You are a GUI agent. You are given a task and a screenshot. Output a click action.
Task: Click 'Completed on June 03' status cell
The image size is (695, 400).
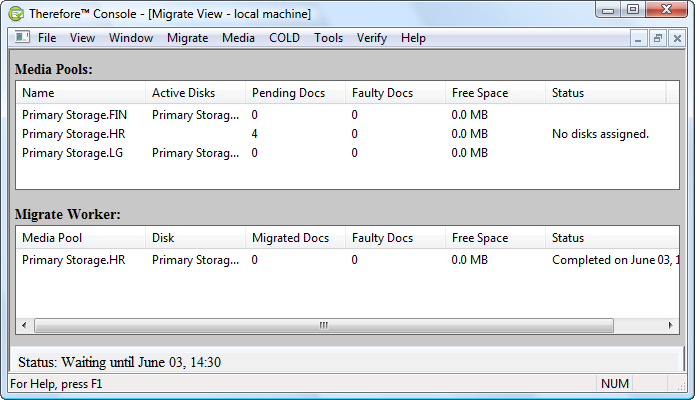pyautogui.click(x=615, y=260)
